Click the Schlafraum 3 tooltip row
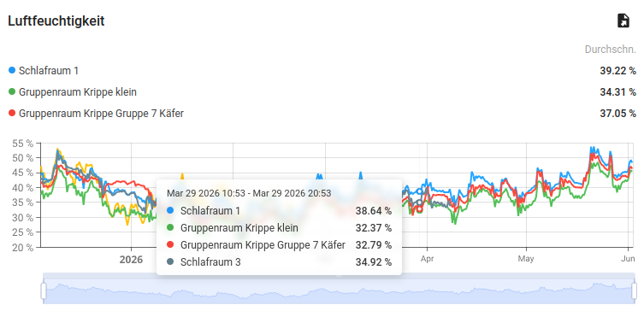 point(280,262)
